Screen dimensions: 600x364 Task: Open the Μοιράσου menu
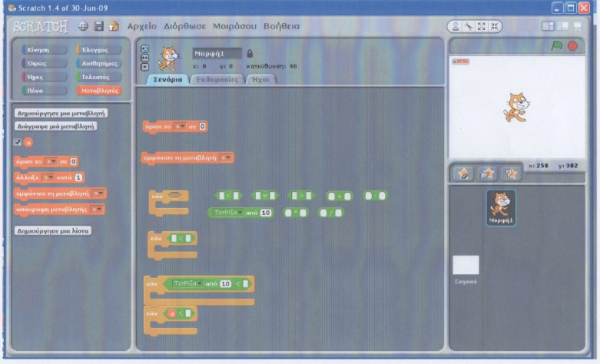point(234,26)
